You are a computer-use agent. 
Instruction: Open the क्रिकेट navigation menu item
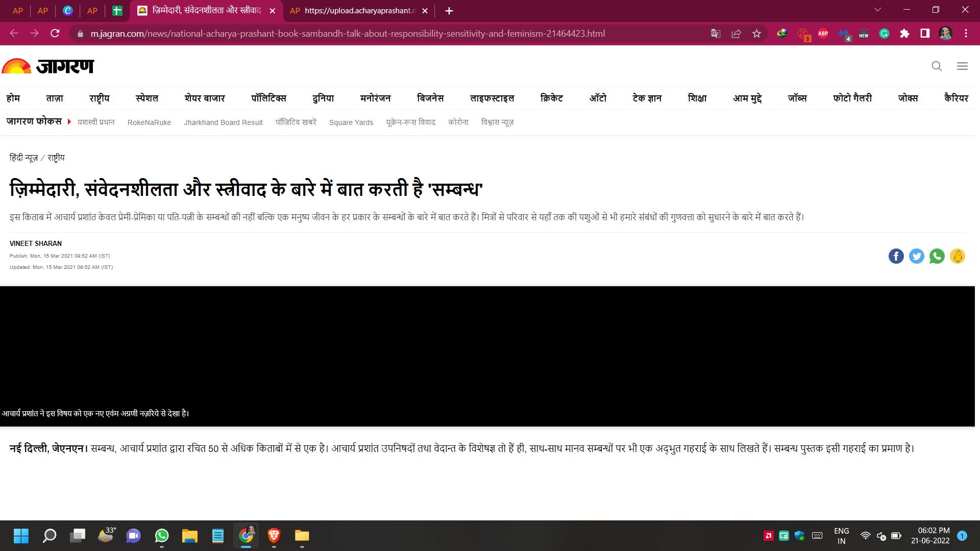(551, 98)
